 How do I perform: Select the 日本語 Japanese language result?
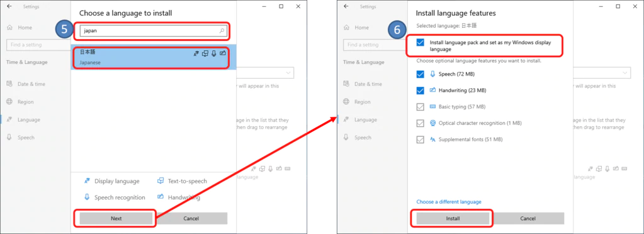coord(154,57)
